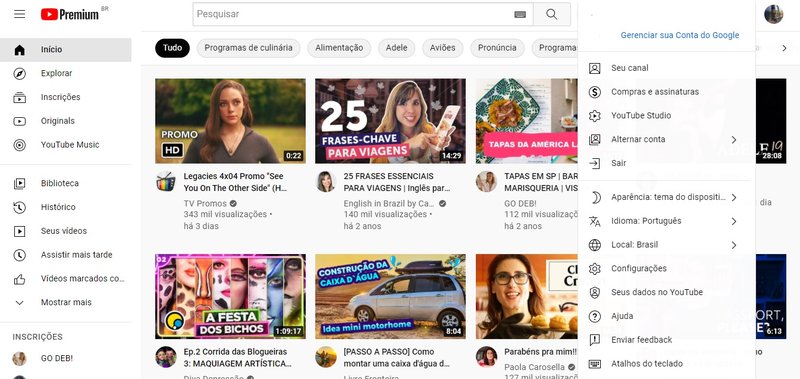Open A Festa dos Bichos thumbnail
The width and height of the screenshot is (800, 379).
click(231, 296)
